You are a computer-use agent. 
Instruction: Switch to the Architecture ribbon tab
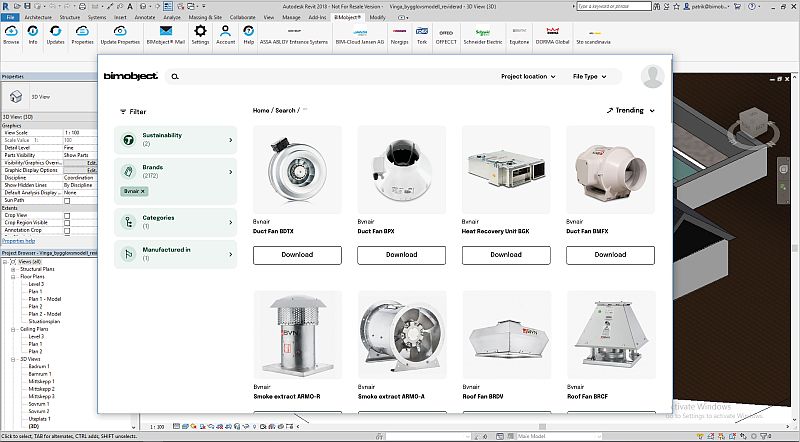38,17
